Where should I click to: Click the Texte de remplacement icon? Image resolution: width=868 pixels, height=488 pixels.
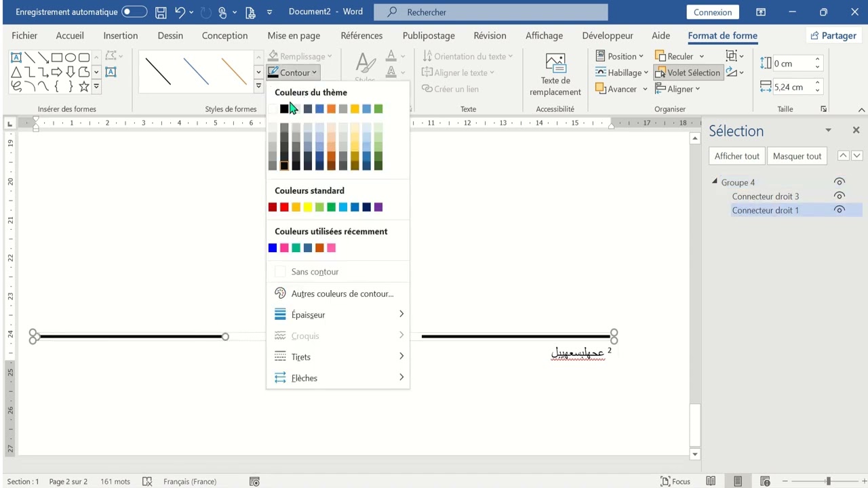[x=555, y=63]
